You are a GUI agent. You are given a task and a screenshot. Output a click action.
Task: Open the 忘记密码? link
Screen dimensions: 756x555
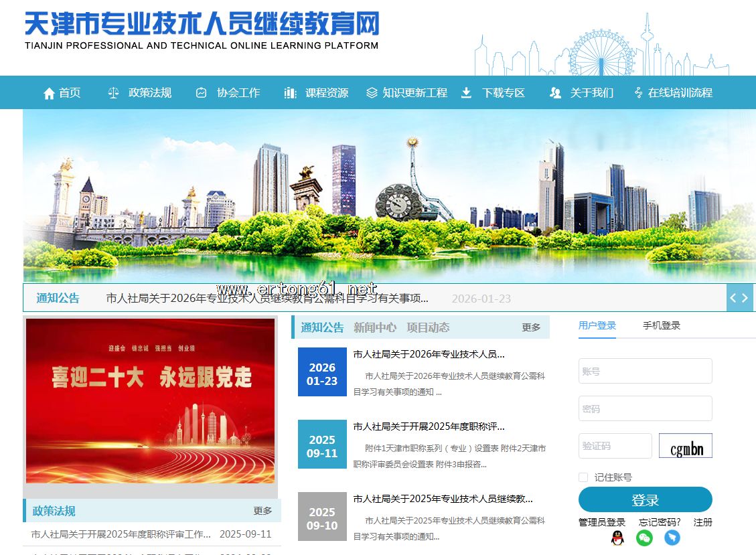pyautogui.click(x=660, y=522)
